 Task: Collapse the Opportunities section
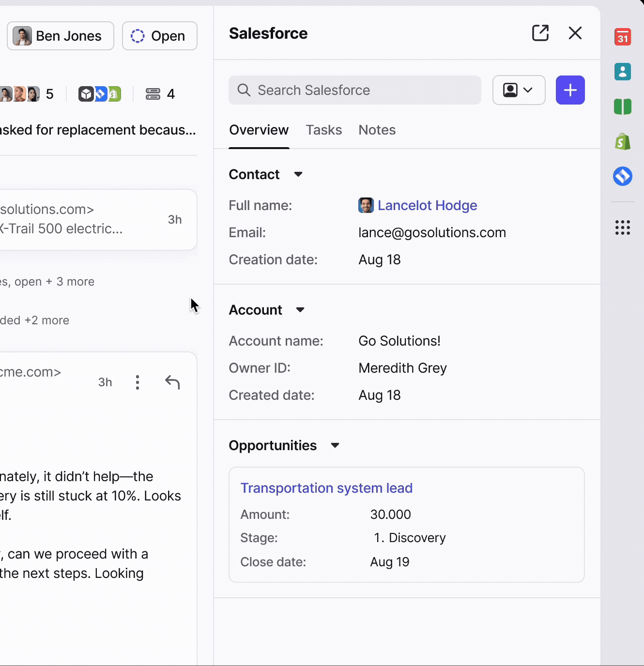coord(335,445)
